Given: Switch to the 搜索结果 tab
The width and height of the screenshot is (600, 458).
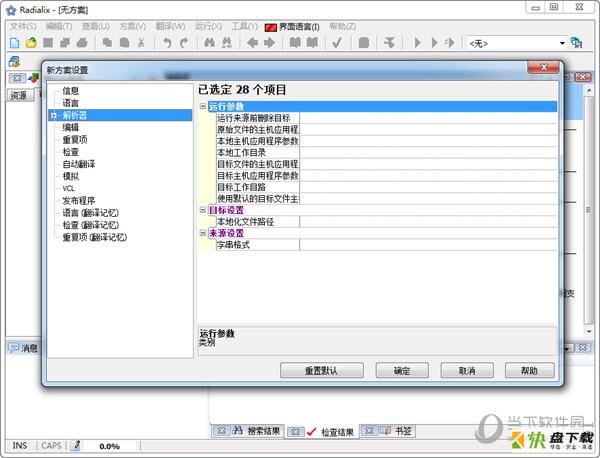Looking at the screenshot, I should click(x=248, y=431).
